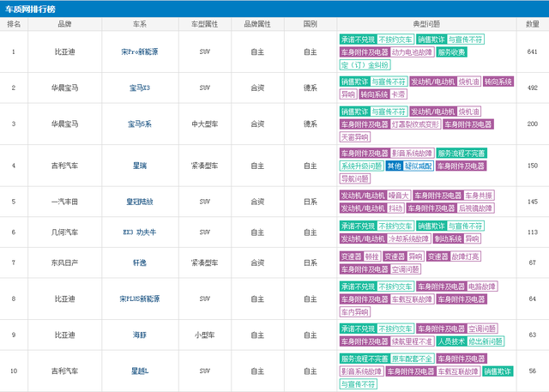The width and height of the screenshot is (549, 392).
Task: Select the 疑似减配 issue tag
Action: pyautogui.click(x=419, y=166)
